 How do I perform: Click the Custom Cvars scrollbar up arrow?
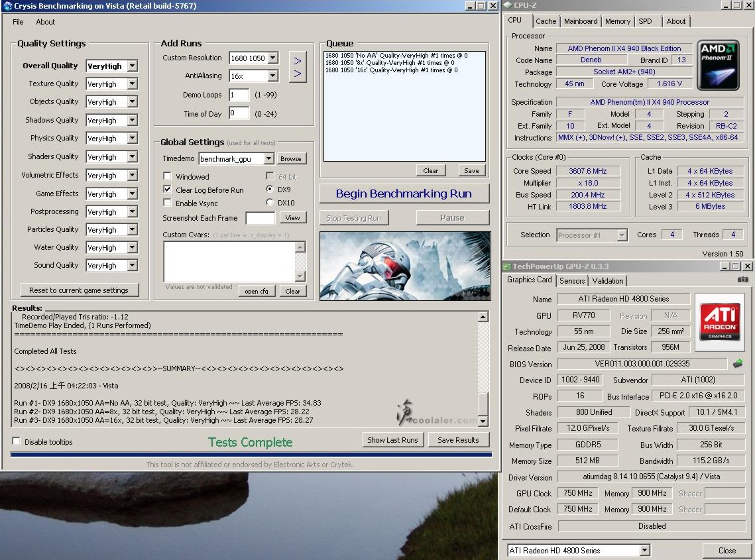300,247
